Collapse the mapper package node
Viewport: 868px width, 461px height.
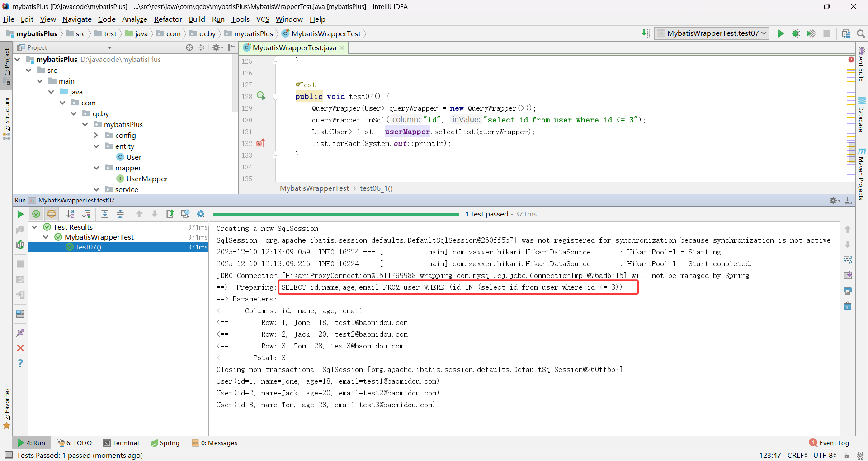(x=96, y=168)
